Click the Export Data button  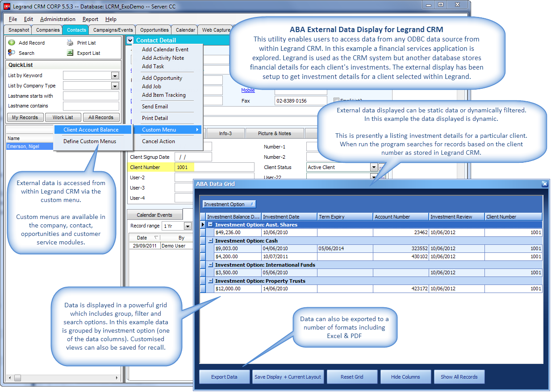224,377
